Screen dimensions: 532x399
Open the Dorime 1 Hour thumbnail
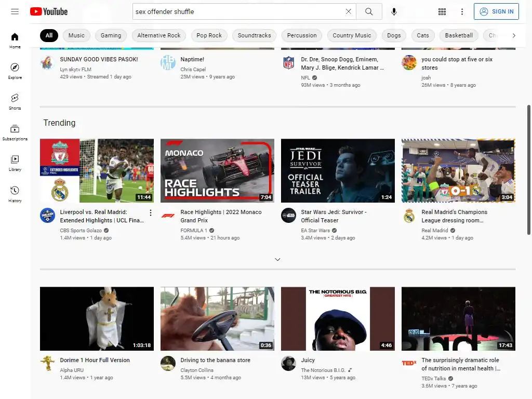pos(97,318)
